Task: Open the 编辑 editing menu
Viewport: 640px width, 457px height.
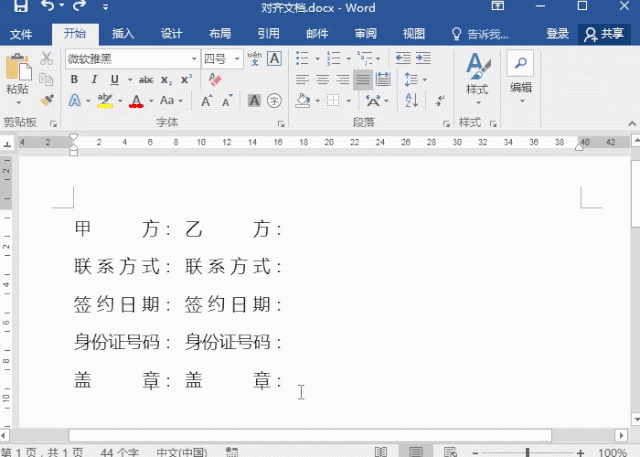Action: tap(521, 78)
